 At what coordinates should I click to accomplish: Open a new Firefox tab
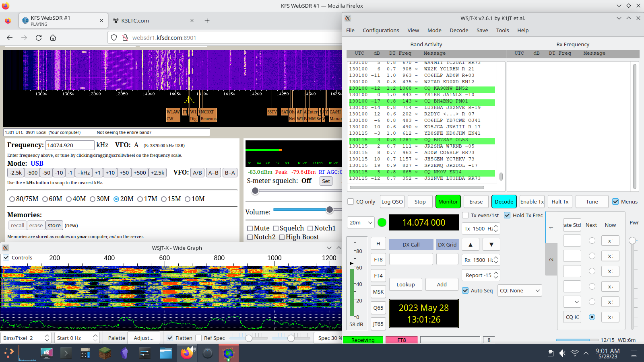[x=207, y=21]
